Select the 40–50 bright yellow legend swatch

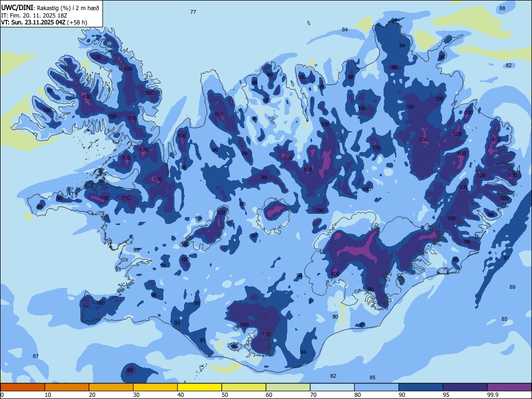tap(199, 387)
